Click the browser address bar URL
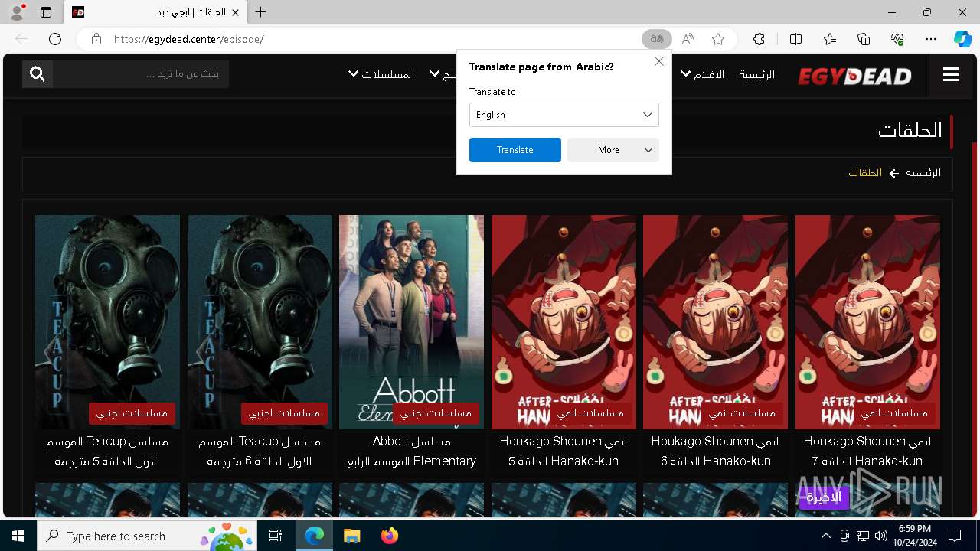 (x=188, y=39)
